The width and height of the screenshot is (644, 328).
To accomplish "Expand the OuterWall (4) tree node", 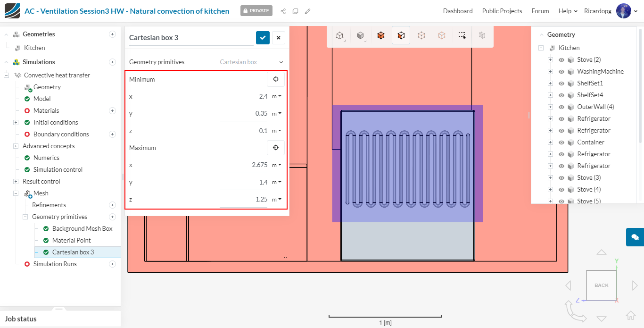I will (x=550, y=107).
